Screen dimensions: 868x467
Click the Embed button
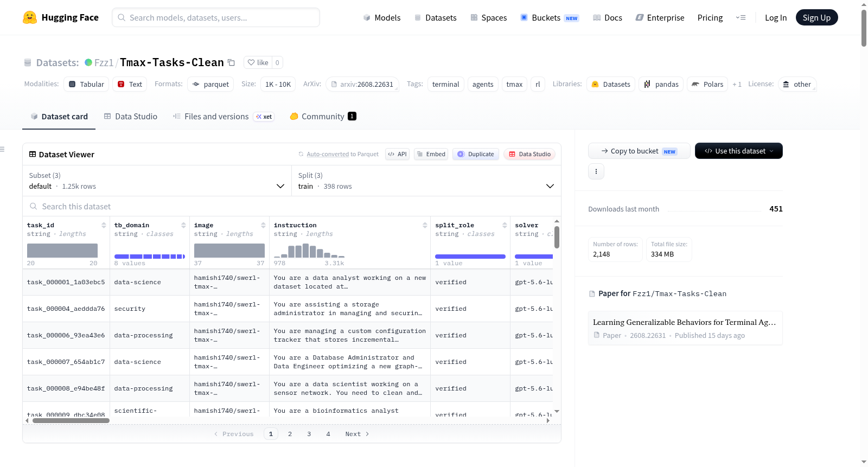(x=432, y=154)
